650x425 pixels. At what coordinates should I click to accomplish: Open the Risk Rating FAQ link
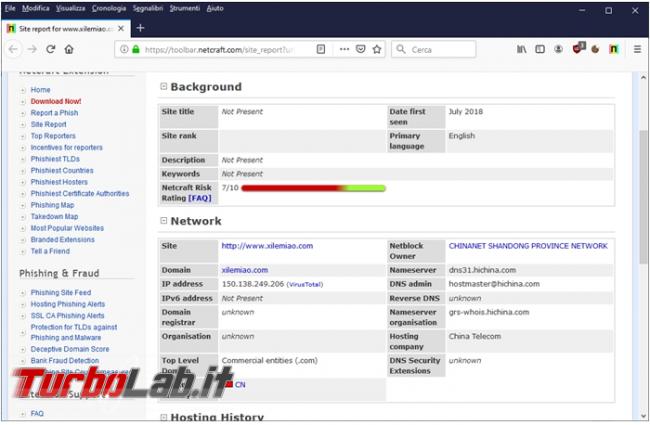click(200, 198)
